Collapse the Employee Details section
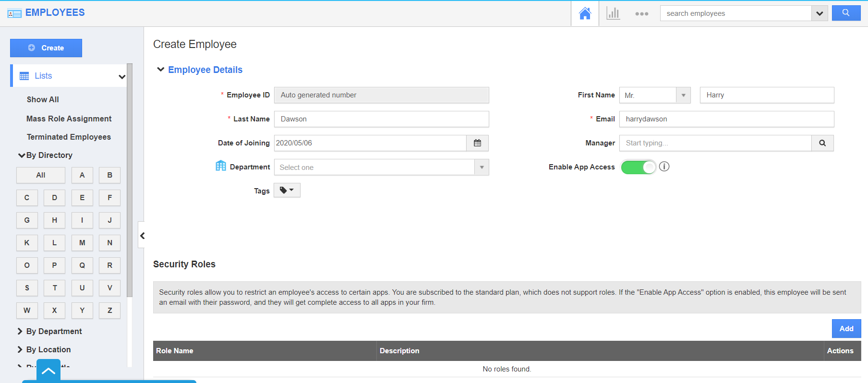 pyautogui.click(x=161, y=70)
